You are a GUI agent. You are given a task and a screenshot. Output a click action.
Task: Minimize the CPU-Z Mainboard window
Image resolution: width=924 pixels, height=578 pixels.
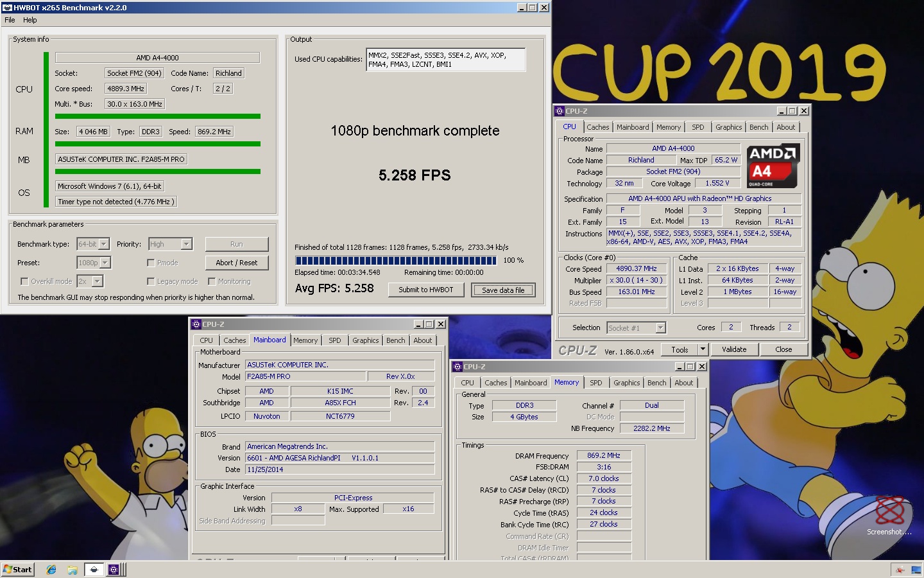[418, 324]
